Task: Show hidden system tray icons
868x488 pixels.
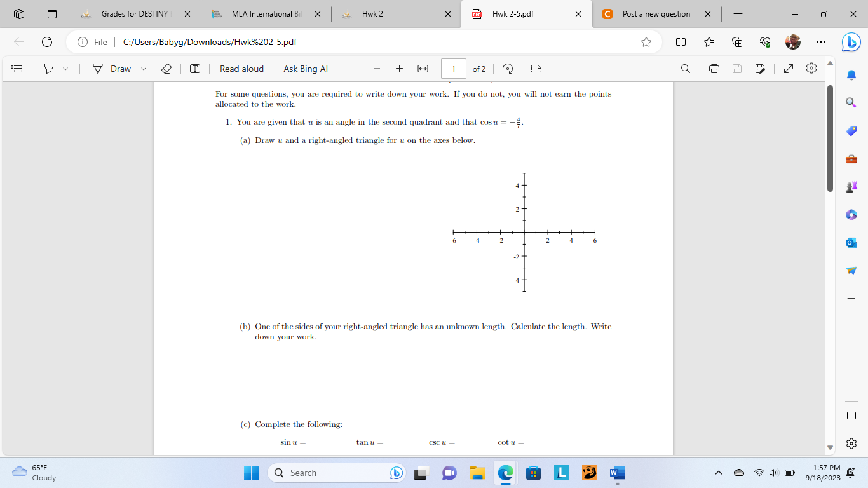Action: 719,473
